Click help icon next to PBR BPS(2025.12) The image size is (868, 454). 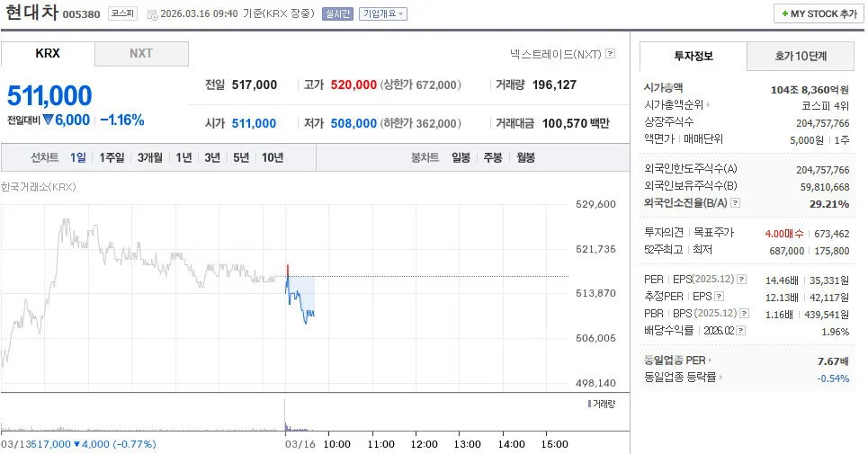pyautogui.click(x=745, y=314)
